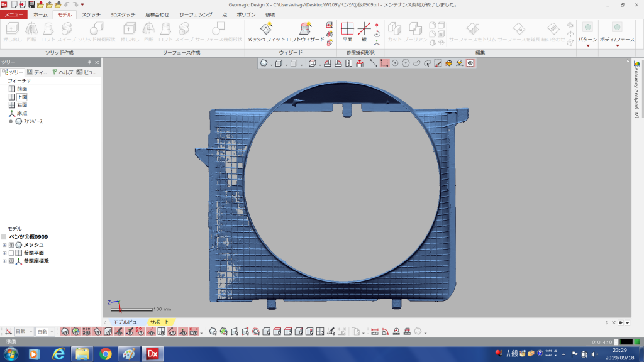644x362 pixels.
Task: Toggle visibility of メッシュ in model tree
Action: point(11,244)
